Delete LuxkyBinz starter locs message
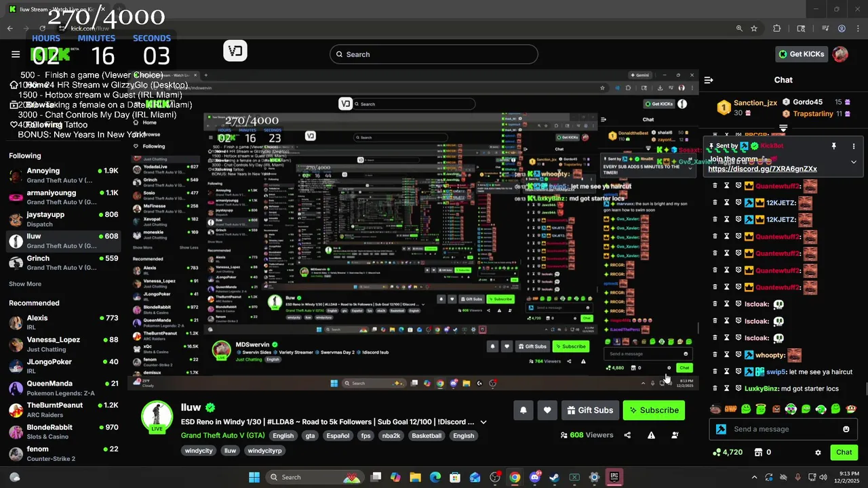868x488 pixels. coord(715,389)
